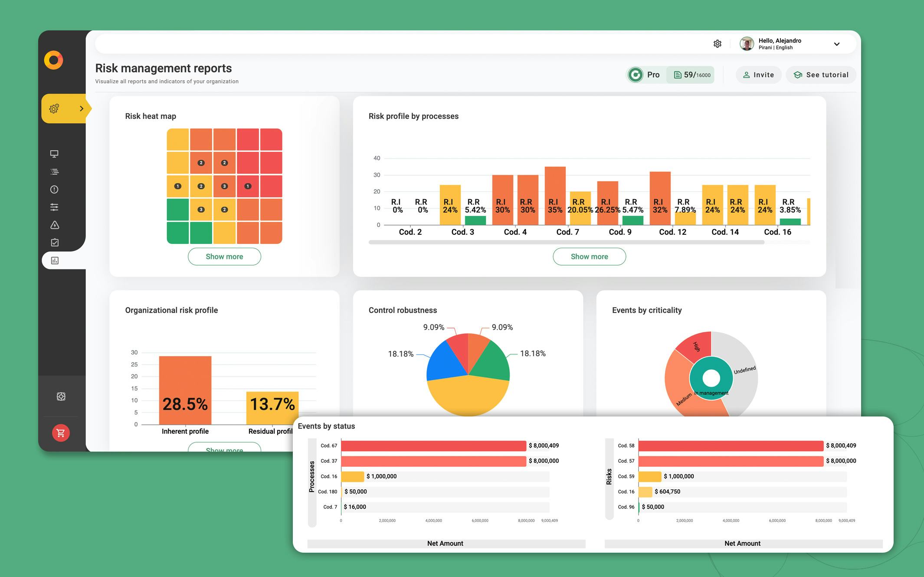Click the bar chart reports icon

(54, 260)
